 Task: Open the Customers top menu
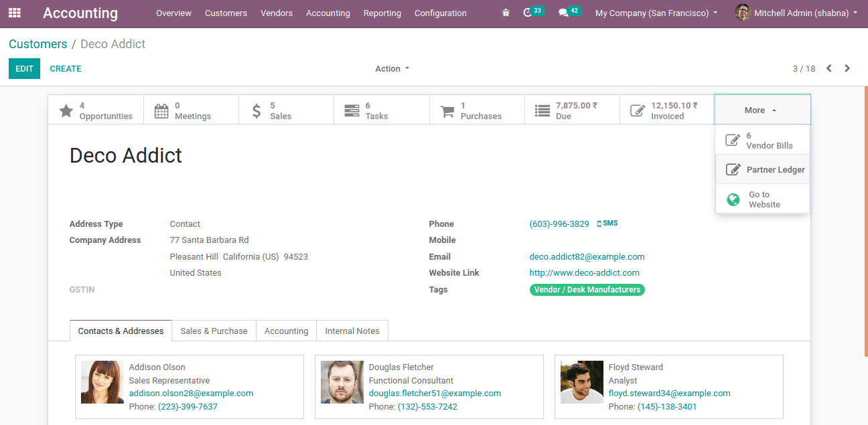(x=226, y=13)
